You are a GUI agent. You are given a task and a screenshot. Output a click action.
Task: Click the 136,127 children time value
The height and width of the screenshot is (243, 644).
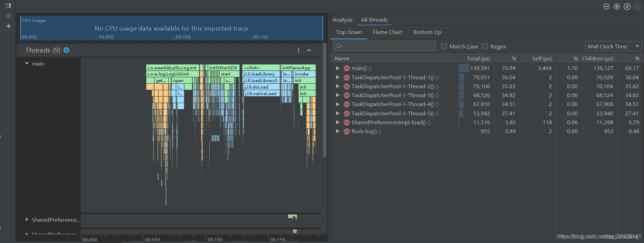[x=603, y=68]
